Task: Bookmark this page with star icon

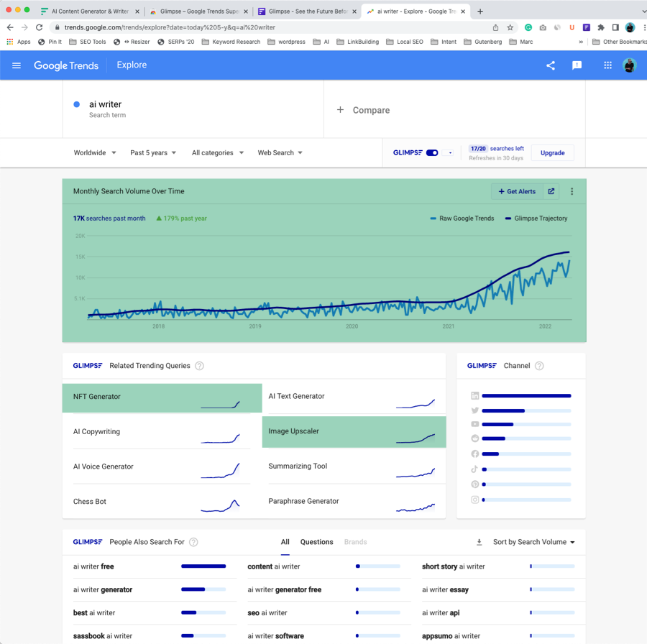Action: 510,27
